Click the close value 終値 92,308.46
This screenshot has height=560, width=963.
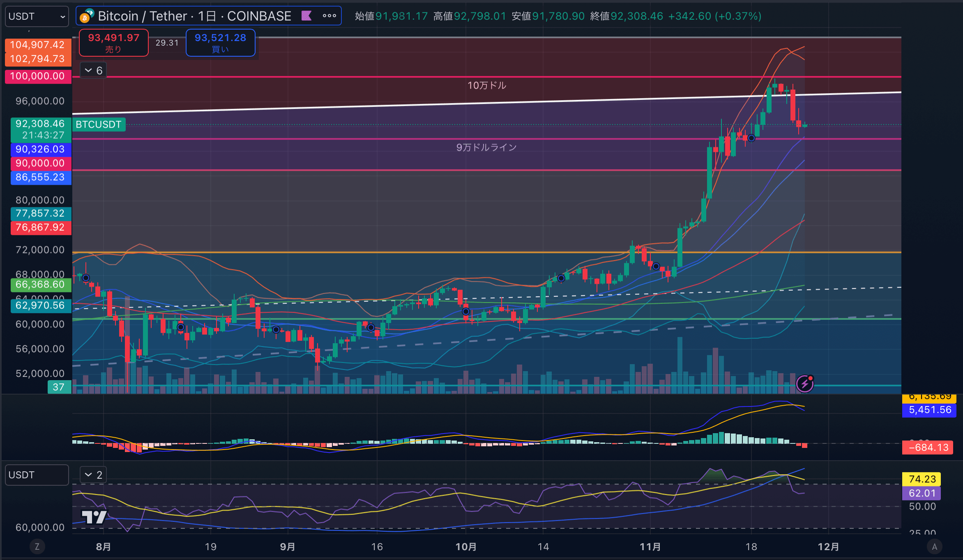(627, 16)
